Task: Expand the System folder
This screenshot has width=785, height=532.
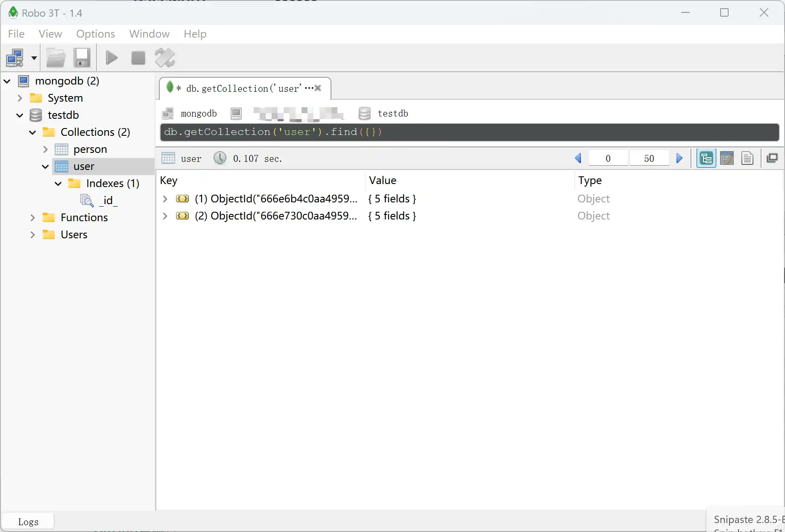Action: click(20, 98)
